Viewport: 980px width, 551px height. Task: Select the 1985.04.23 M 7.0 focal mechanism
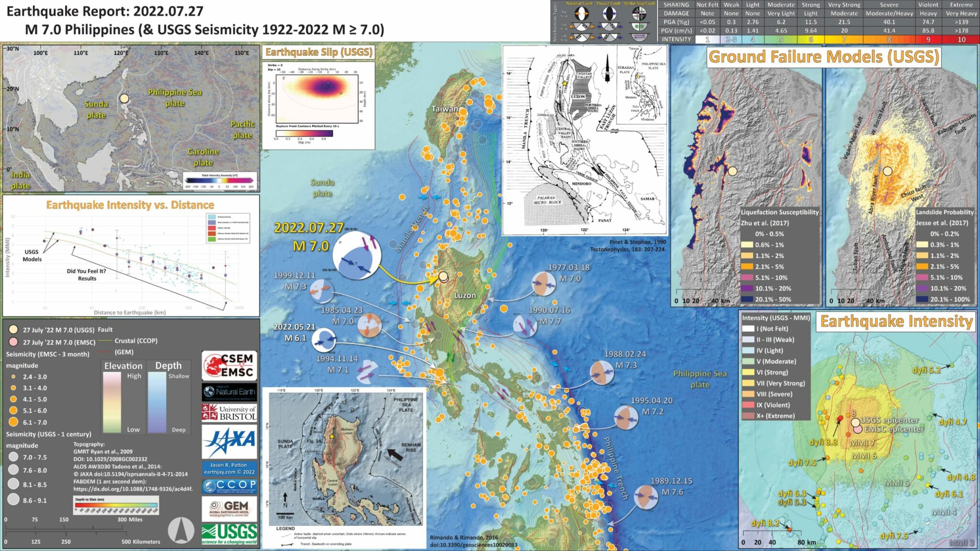tap(369, 325)
